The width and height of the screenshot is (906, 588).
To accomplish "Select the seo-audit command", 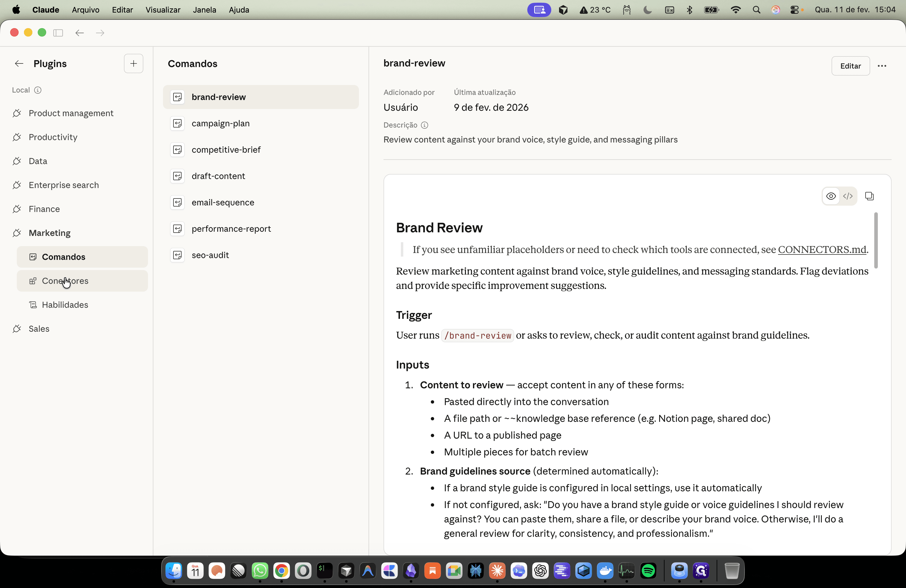I will [x=261, y=255].
